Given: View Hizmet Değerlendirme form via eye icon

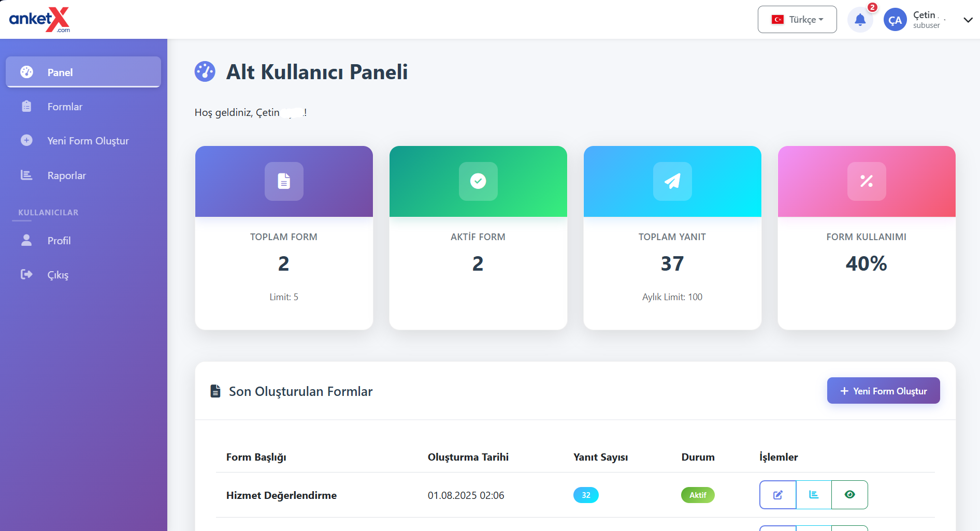Looking at the screenshot, I should [849, 495].
